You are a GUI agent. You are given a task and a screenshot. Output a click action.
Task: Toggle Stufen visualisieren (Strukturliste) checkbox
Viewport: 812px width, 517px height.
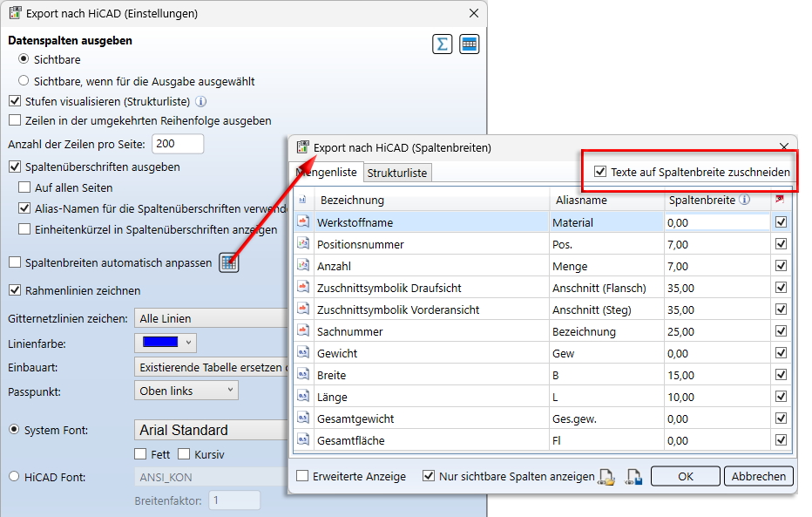tap(15, 101)
